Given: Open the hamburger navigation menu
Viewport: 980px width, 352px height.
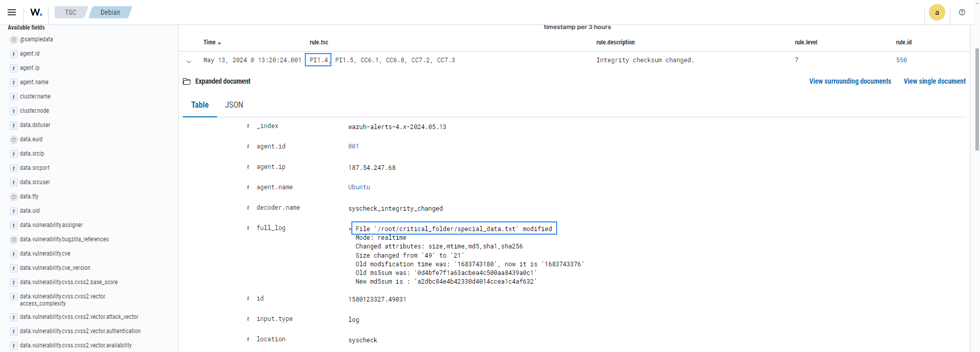Looking at the screenshot, I should (x=12, y=12).
